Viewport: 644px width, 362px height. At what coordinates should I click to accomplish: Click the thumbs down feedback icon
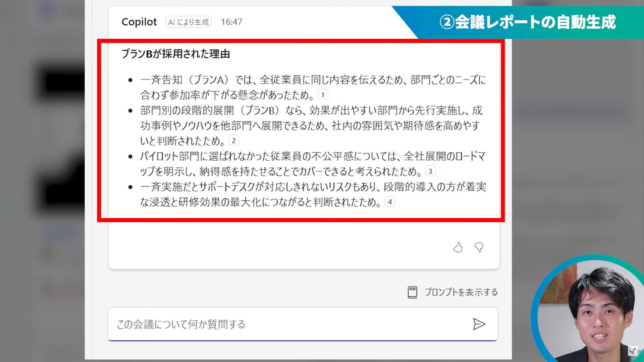tap(479, 247)
